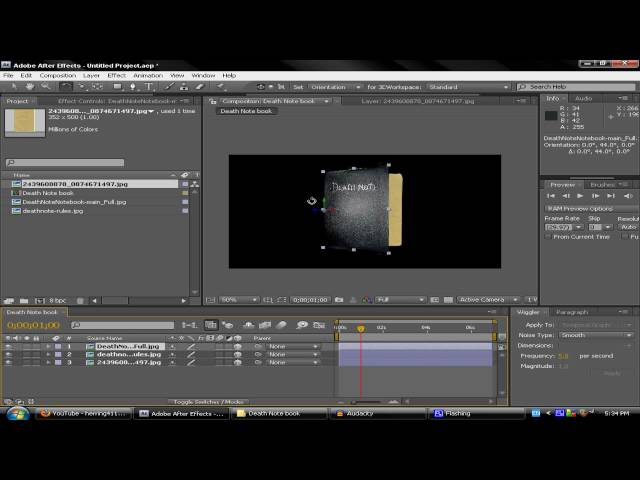Screen dimensions: 640x480
Task: Open the 50% magnification dropdown
Action: [239, 300]
